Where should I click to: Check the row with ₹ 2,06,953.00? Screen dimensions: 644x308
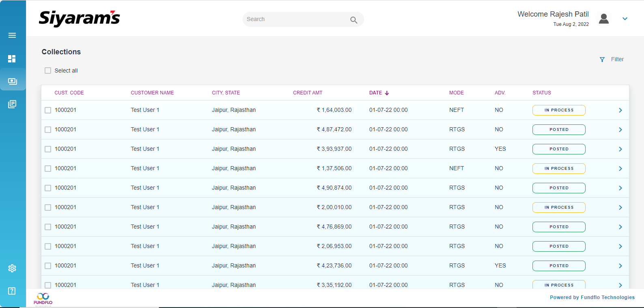click(x=48, y=246)
